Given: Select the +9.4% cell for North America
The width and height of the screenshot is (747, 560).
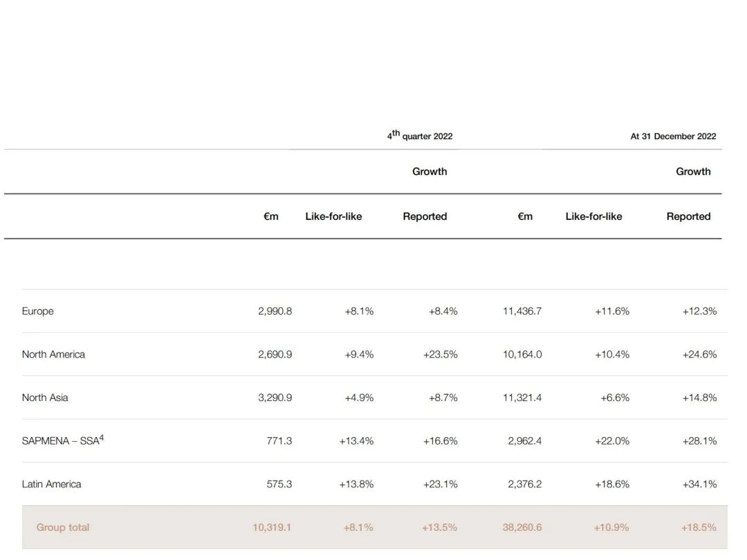Looking at the screenshot, I should pyautogui.click(x=359, y=354).
